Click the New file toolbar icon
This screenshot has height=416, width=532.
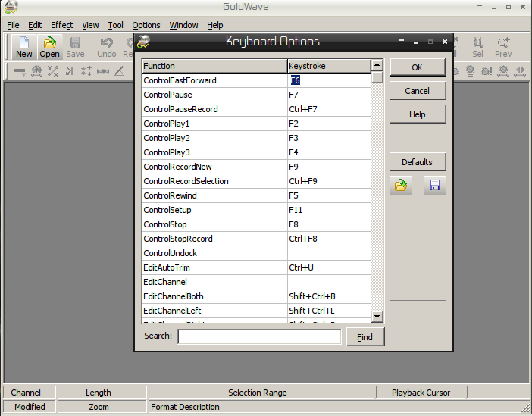[x=24, y=47]
